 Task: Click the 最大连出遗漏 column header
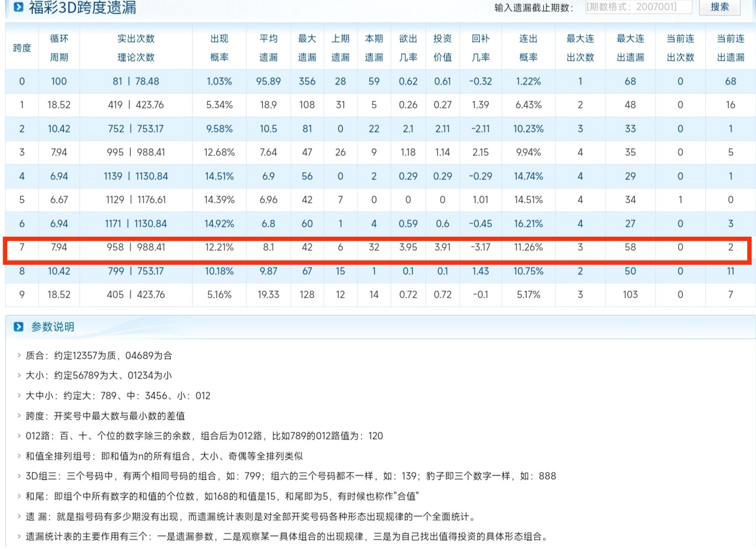point(630,48)
